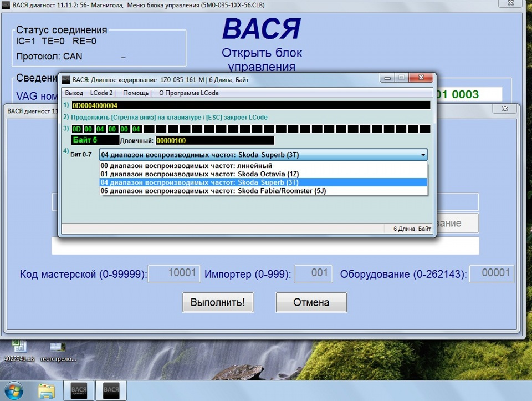Open О Программе LCode menu
The height and width of the screenshot is (401, 532).
(189, 93)
